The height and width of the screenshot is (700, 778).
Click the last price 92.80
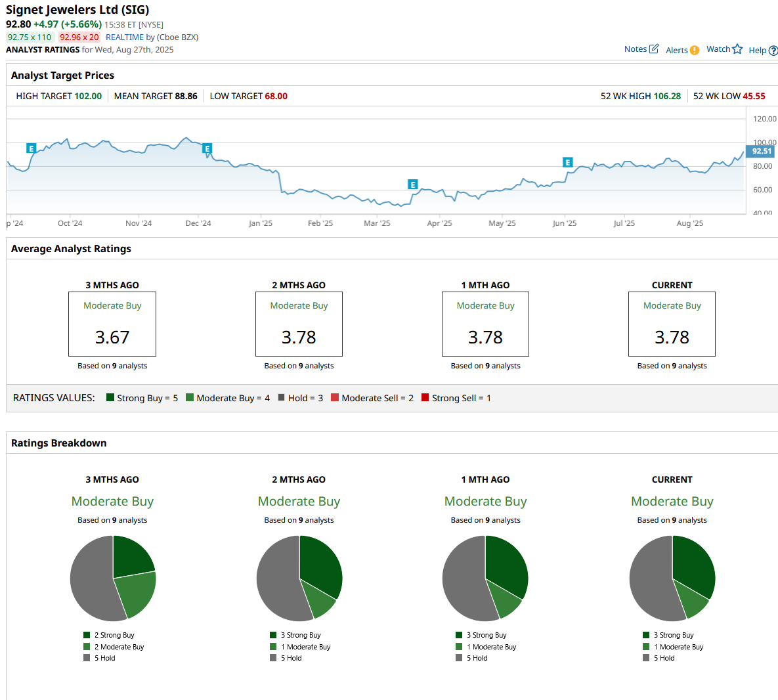point(18,24)
